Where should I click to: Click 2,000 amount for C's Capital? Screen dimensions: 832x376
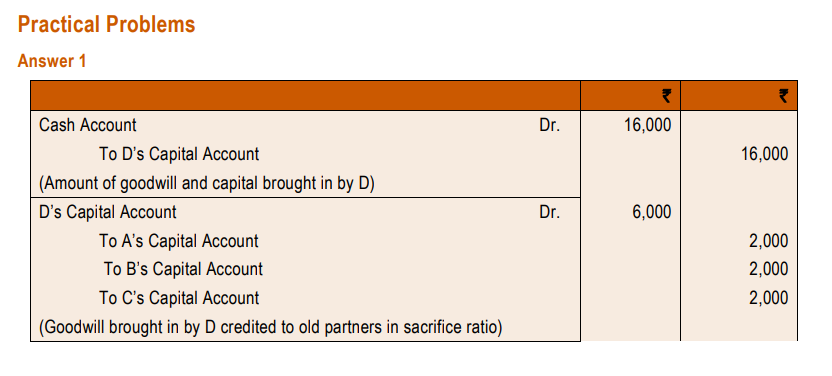[x=769, y=298]
